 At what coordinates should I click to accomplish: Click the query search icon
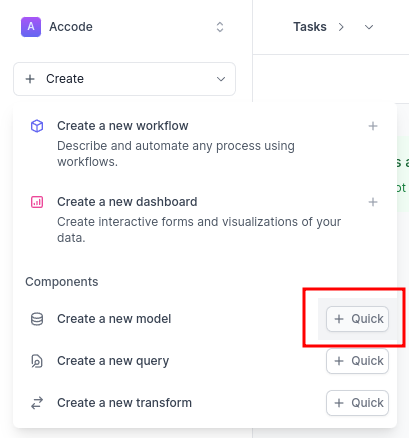coord(37,361)
